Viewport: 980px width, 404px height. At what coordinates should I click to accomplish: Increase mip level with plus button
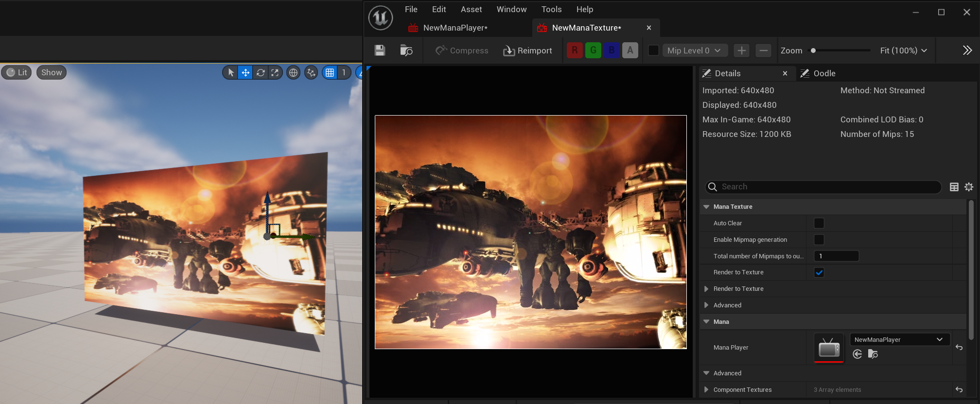point(741,50)
